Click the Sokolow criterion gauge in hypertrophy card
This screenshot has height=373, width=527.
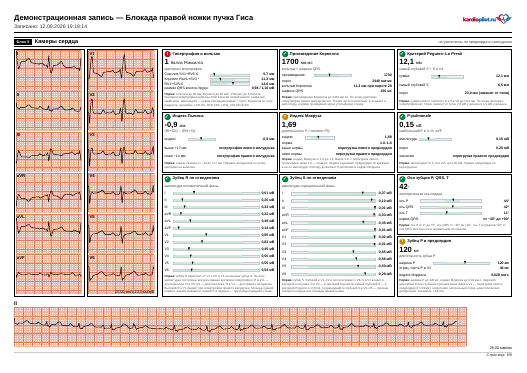[230, 75]
